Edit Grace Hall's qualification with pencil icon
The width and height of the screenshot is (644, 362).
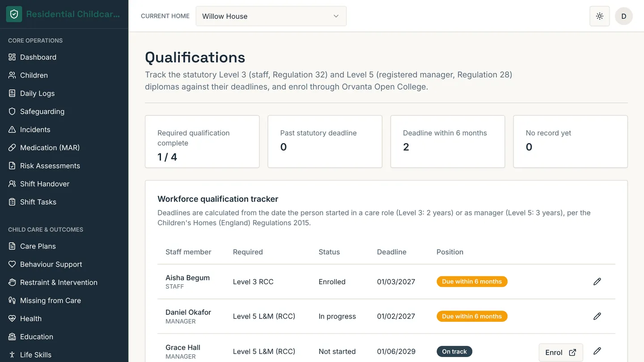(597, 351)
